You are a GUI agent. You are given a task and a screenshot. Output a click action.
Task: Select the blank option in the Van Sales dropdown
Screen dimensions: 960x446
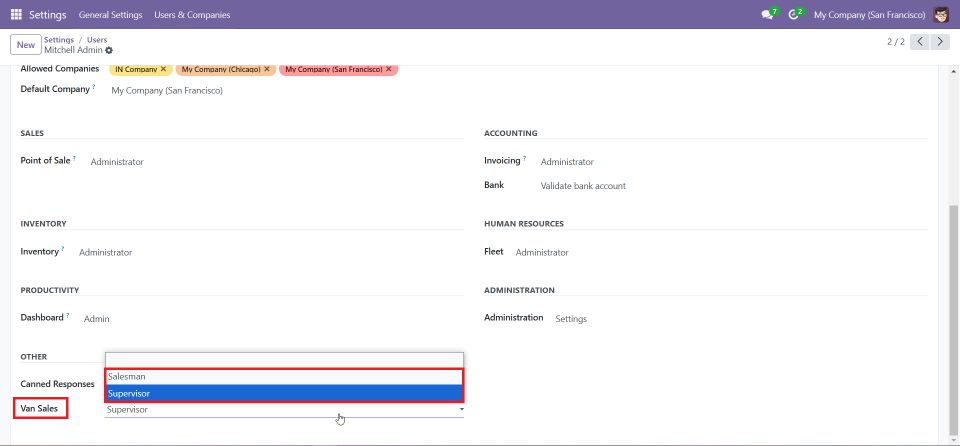[x=284, y=360]
